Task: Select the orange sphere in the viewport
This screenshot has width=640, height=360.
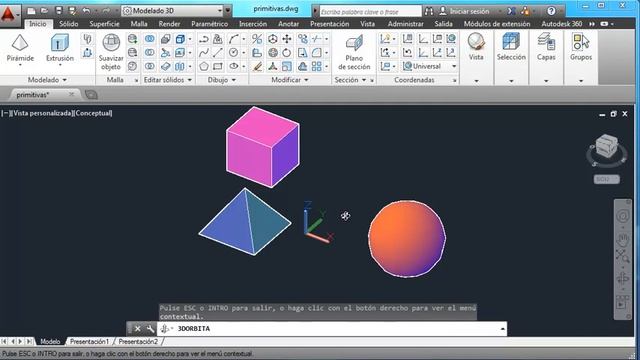Action: [407, 239]
